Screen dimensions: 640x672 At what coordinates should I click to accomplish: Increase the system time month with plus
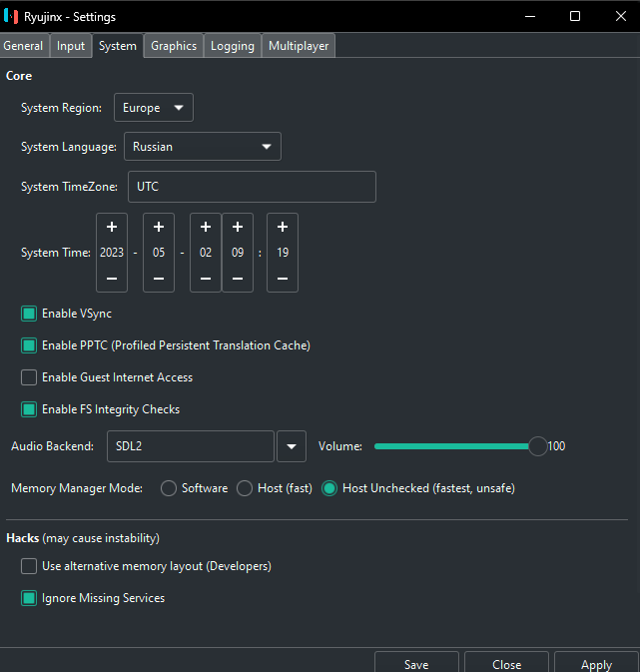pyautogui.click(x=159, y=227)
